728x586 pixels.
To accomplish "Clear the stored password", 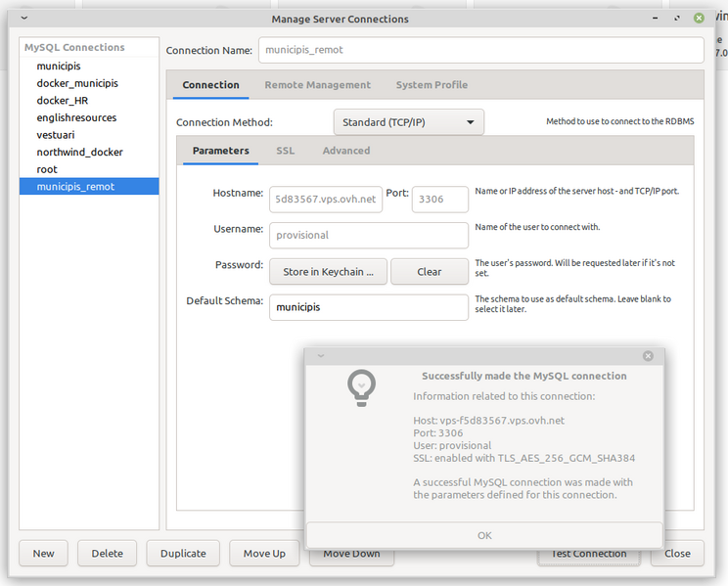I will coord(429,272).
